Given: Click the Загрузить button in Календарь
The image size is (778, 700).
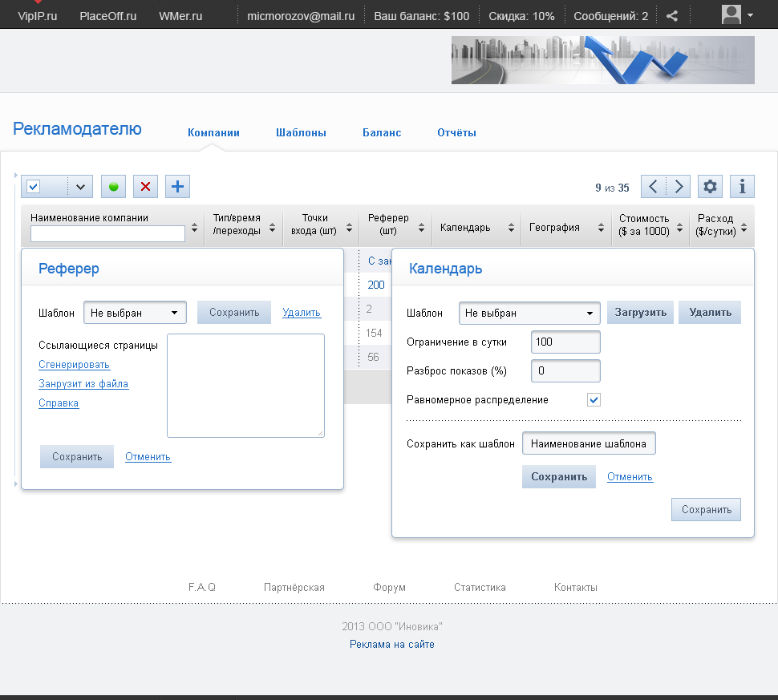Looking at the screenshot, I should tap(640, 313).
